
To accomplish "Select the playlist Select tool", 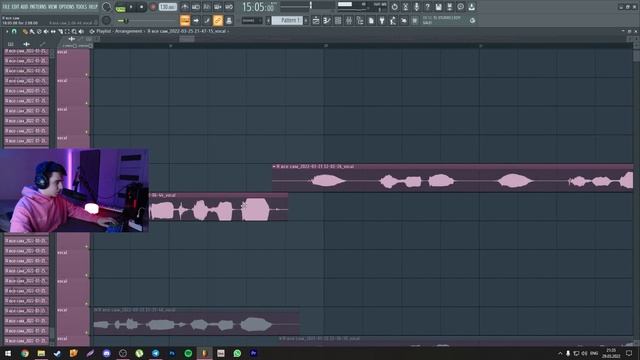I will coord(67,31).
